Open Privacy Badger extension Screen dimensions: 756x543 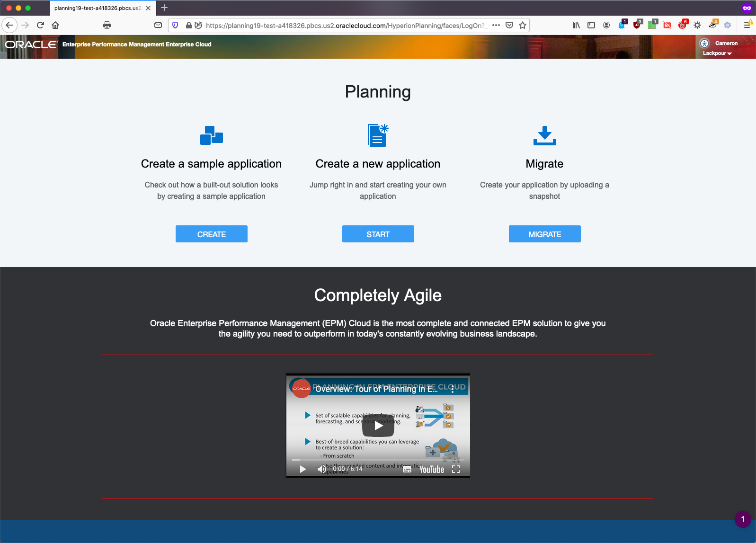(713, 25)
